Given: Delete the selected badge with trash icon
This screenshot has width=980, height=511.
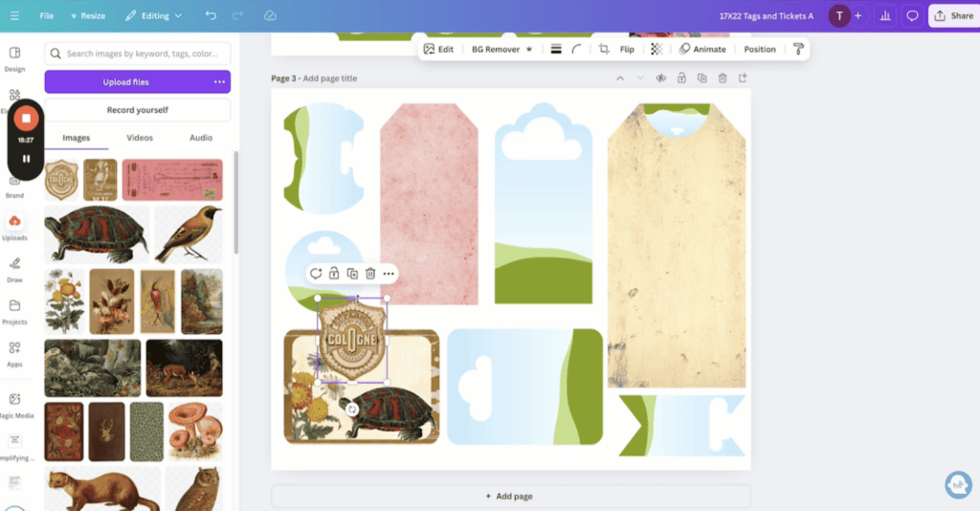Looking at the screenshot, I should click(x=370, y=274).
